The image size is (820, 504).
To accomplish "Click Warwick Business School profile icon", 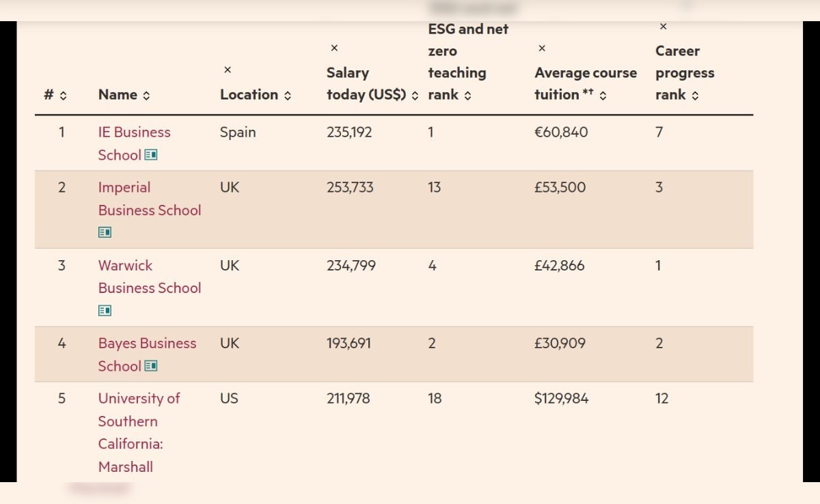I will coord(105,310).
